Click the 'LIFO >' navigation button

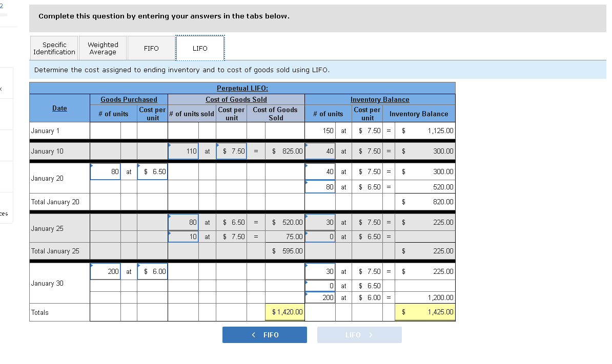click(359, 334)
